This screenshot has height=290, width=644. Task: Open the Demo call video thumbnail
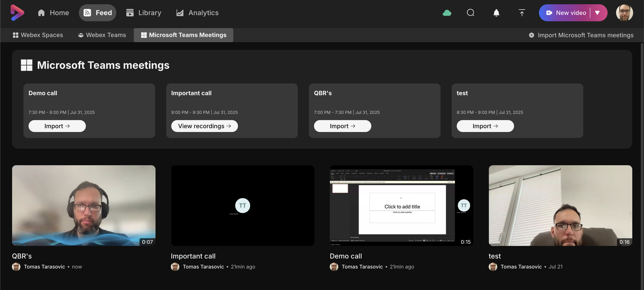(x=402, y=205)
